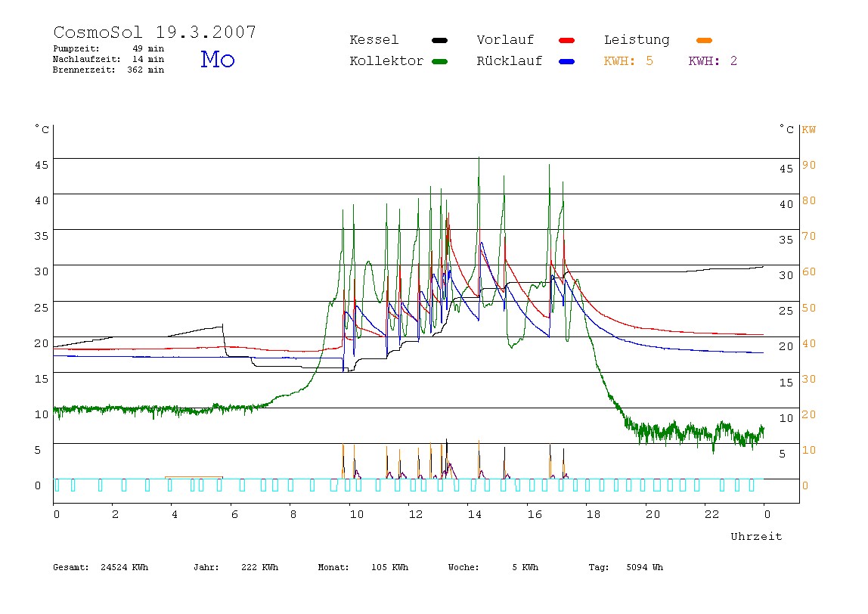Viewport: 868px width, 614px height.
Task: Click the purple 'KWH: 2' value
Action: click(x=713, y=61)
